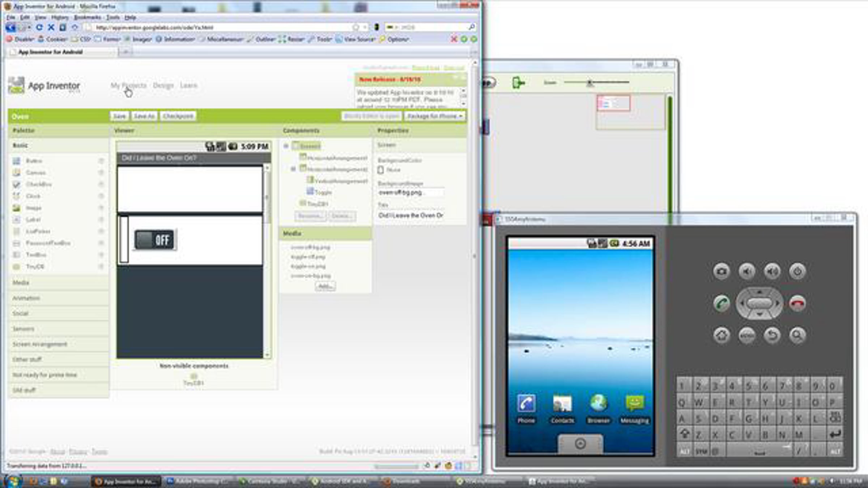Go to My Projects
Image resolution: width=868 pixels, height=488 pixels.
pyautogui.click(x=129, y=86)
